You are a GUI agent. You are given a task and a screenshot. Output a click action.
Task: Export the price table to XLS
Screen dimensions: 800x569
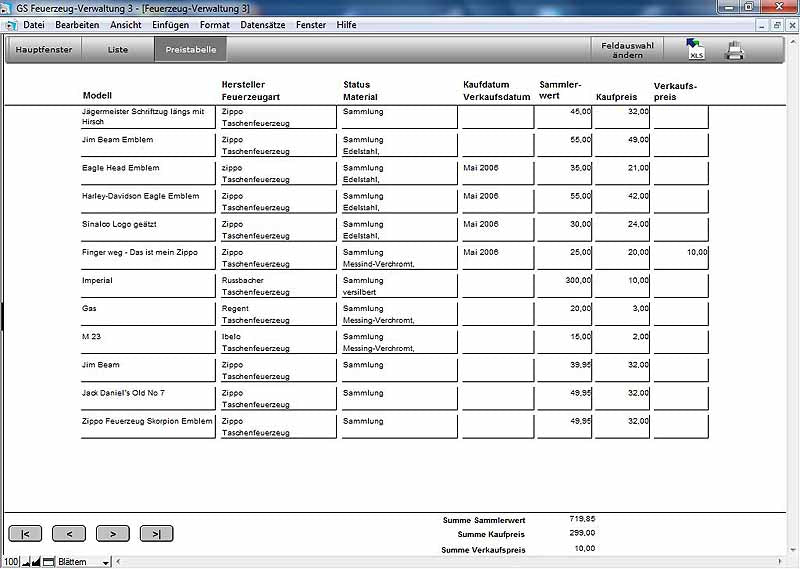695,50
